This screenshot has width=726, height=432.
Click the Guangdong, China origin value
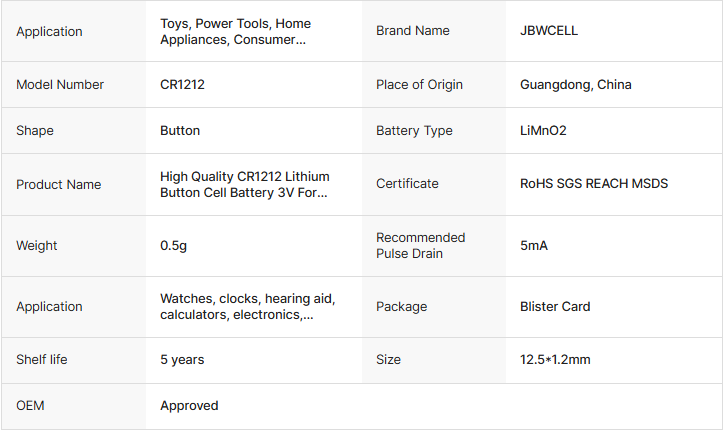[575, 85]
